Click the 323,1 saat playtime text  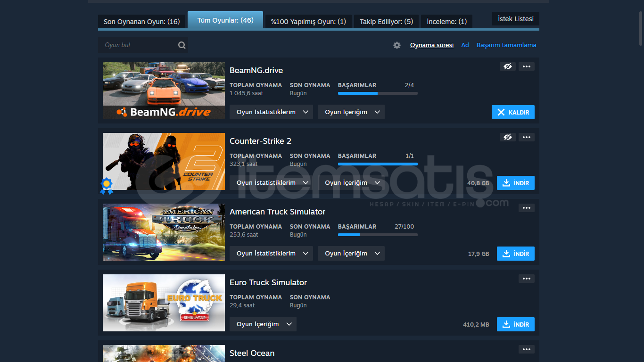(243, 164)
